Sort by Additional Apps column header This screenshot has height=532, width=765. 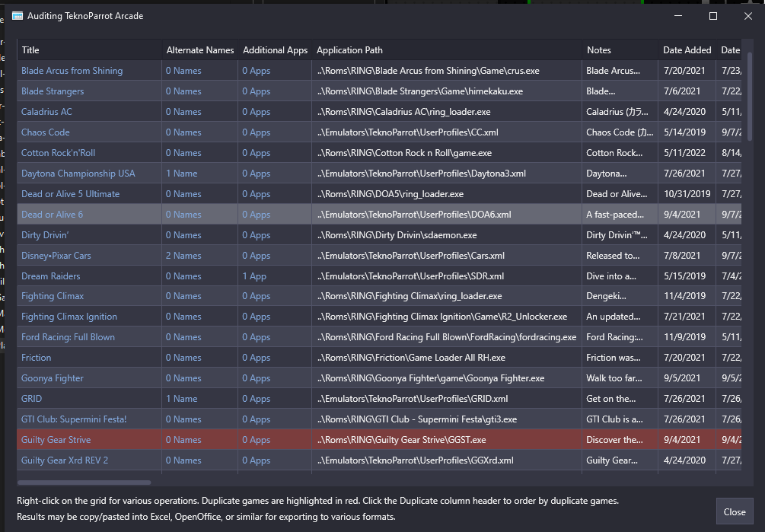click(x=275, y=49)
